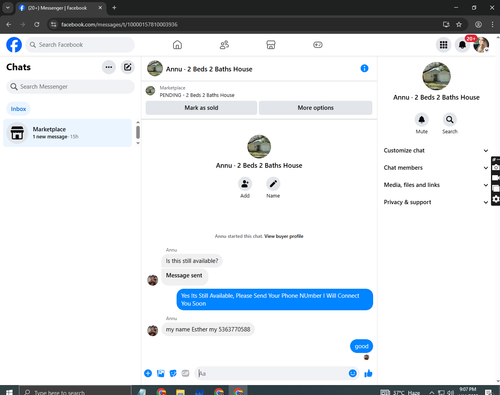
Task: Open chat options three-dots button
Action: [x=109, y=67]
